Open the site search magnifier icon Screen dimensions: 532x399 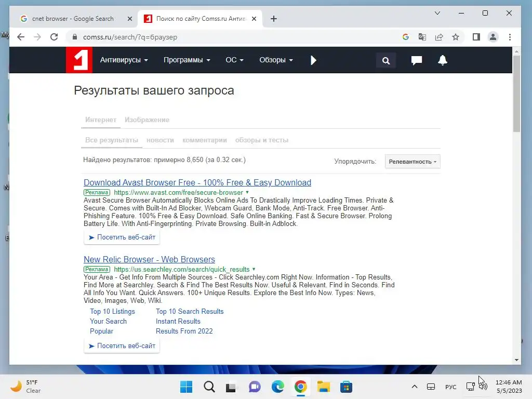tap(386, 61)
